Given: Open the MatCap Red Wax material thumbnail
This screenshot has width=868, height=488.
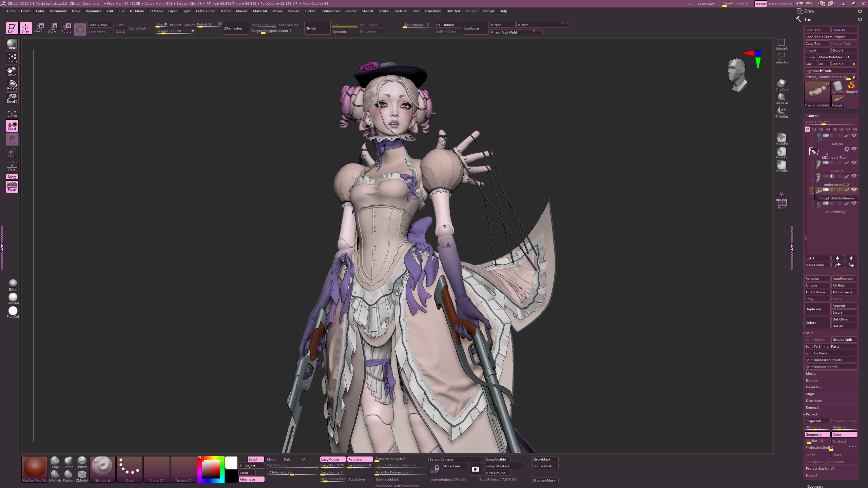Looking at the screenshot, I should point(34,469).
